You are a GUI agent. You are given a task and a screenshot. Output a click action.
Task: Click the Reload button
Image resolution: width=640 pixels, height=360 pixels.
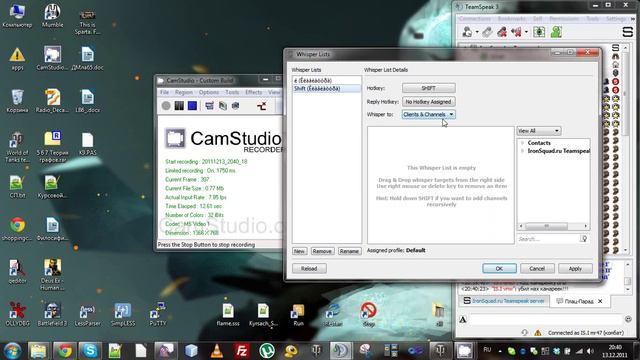tap(309, 269)
